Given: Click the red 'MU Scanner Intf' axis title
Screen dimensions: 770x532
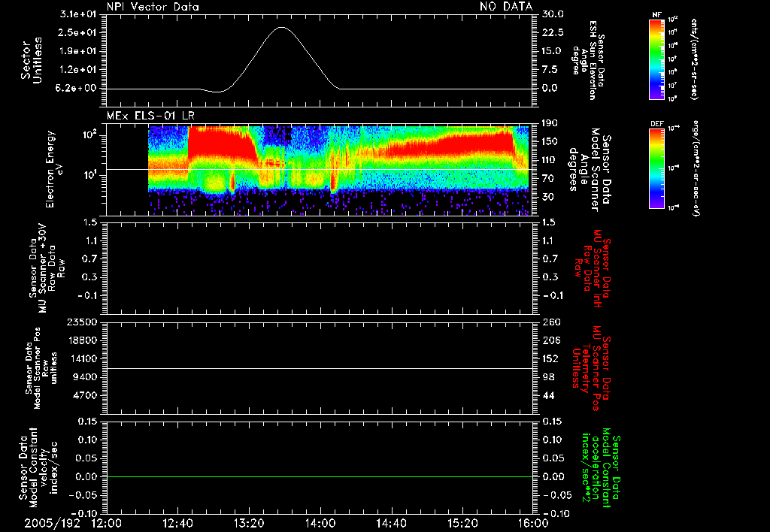Looking at the screenshot, I should [593, 268].
